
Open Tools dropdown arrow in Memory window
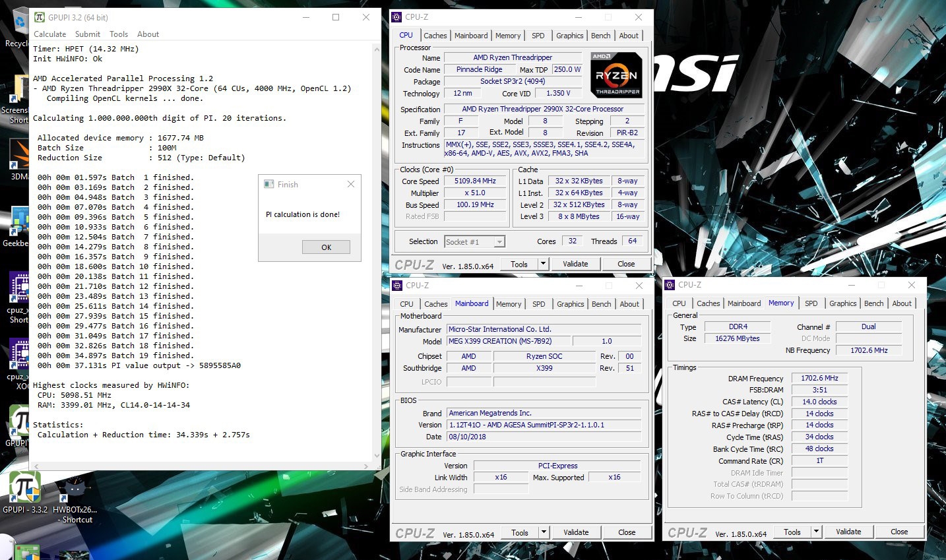click(x=816, y=532)
